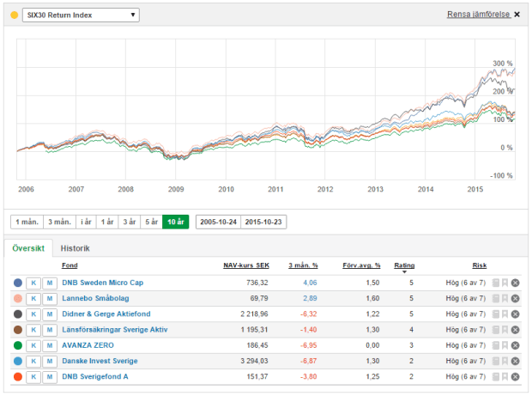Select the 10 år time period

(175, 222)
